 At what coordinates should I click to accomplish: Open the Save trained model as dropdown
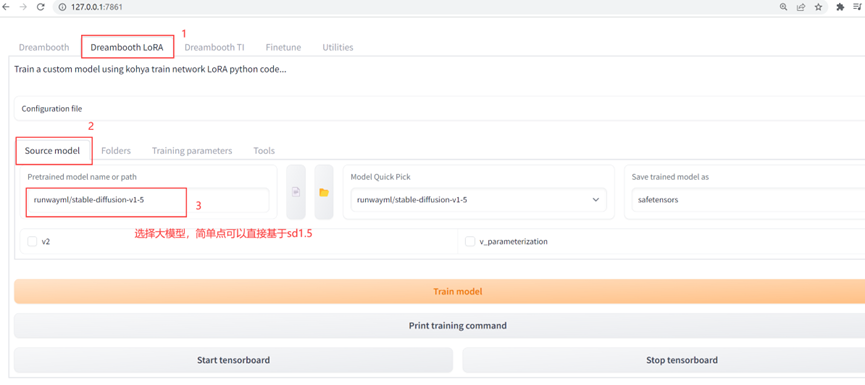point(748,200)
